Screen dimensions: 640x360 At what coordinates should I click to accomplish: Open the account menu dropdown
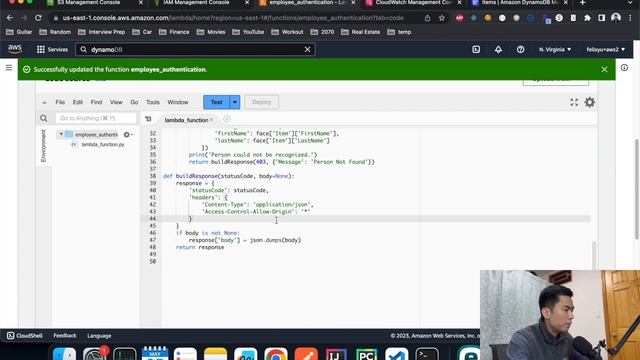(606, 49)
